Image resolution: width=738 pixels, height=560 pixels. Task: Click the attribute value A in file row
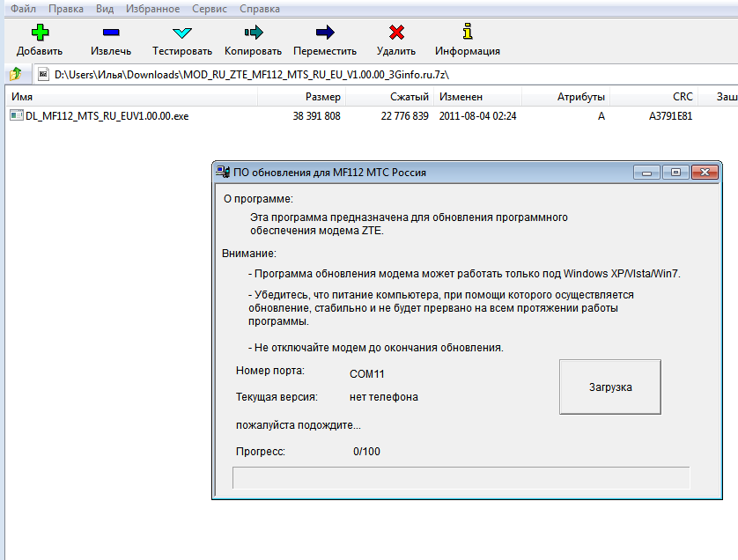601,115
